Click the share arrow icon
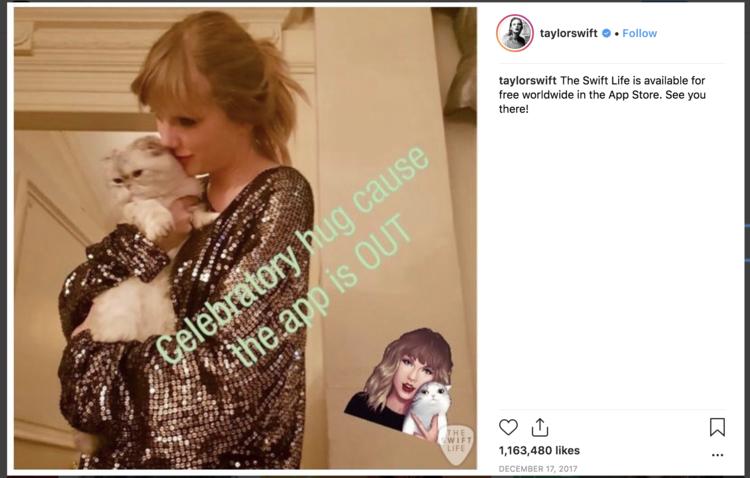The width and height of the screenshot is (750, 478). click(540, 427)
